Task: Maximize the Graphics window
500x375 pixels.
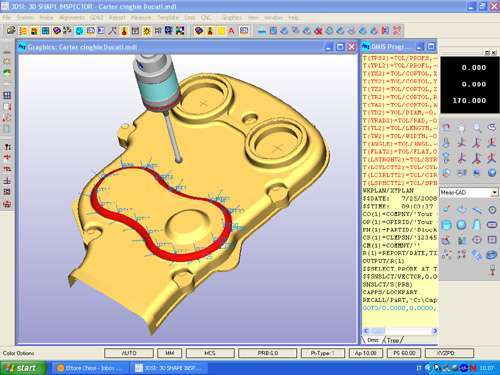Action: tap(340, 47)
